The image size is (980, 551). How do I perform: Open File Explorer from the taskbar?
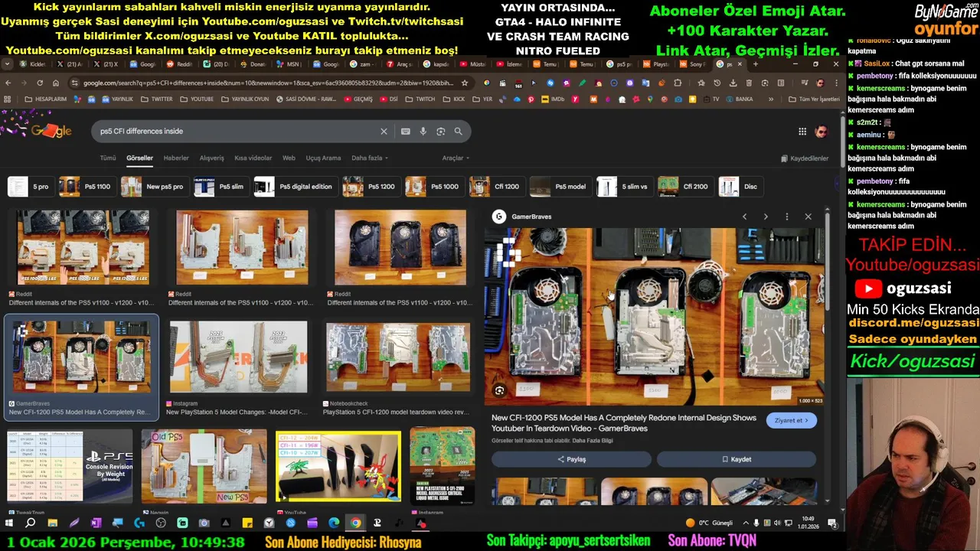pos(52,523)
